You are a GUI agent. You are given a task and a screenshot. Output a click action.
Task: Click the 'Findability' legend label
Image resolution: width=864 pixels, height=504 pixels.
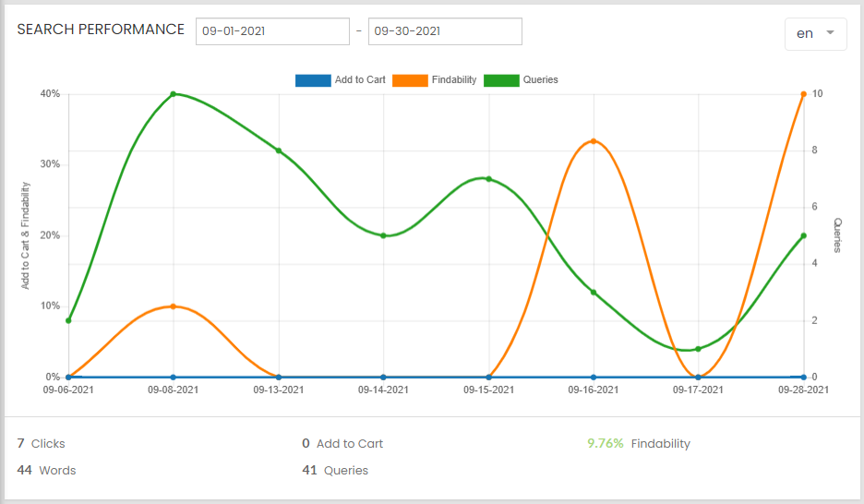click(454, 80)
